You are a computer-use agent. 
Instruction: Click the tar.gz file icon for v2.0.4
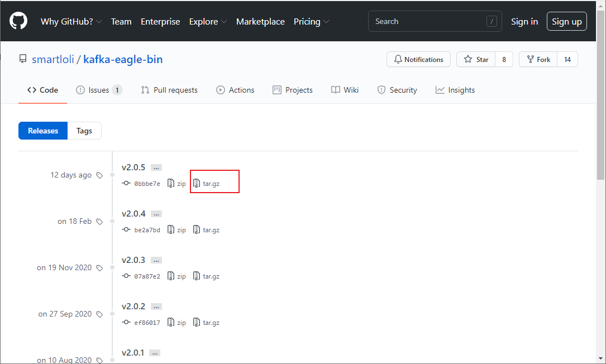point(197,229)
